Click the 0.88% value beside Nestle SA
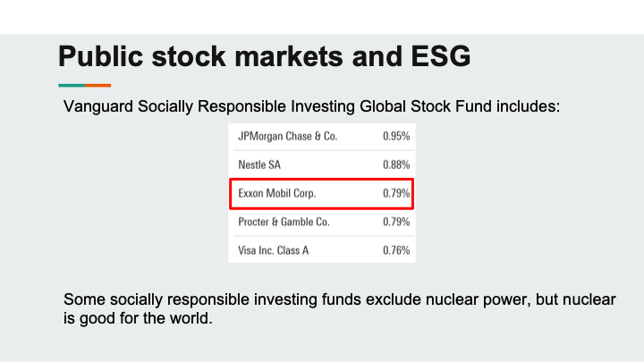This screenshot has width=644, height=362. 396,165
